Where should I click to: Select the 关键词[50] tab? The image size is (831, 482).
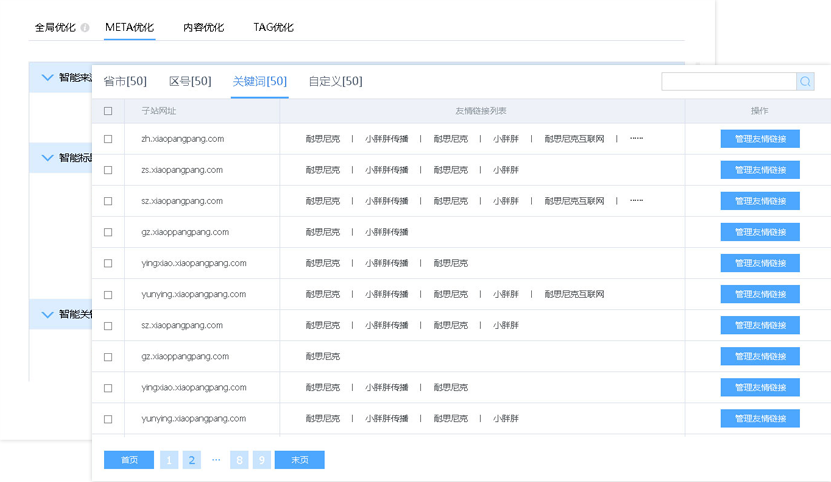[260, 81]
